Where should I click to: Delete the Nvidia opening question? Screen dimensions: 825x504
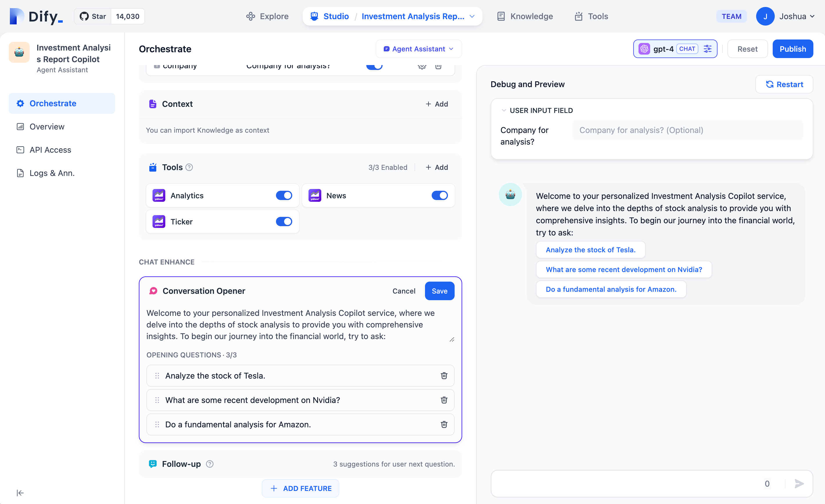[444, 400]
